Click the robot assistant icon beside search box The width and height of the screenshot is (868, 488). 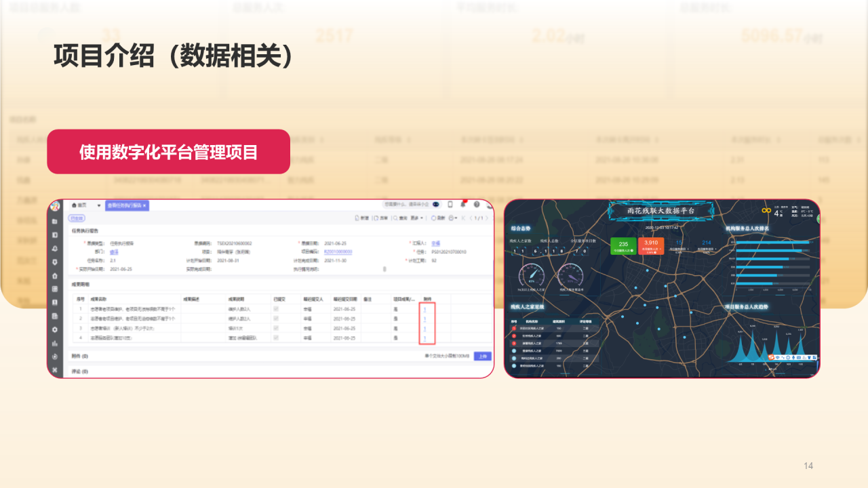436,204
